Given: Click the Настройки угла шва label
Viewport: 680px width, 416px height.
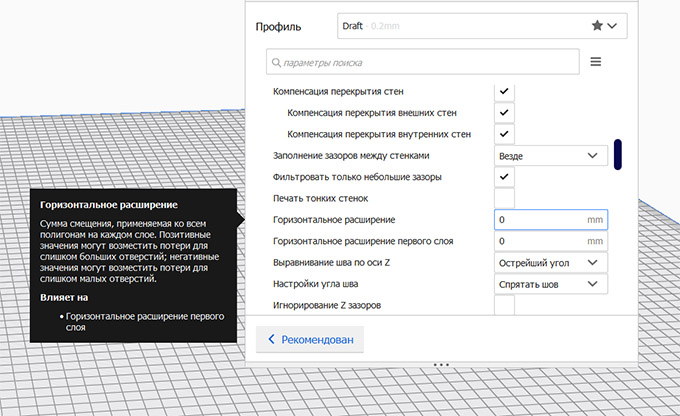Looking at the screenshot, I should [315, 284].
